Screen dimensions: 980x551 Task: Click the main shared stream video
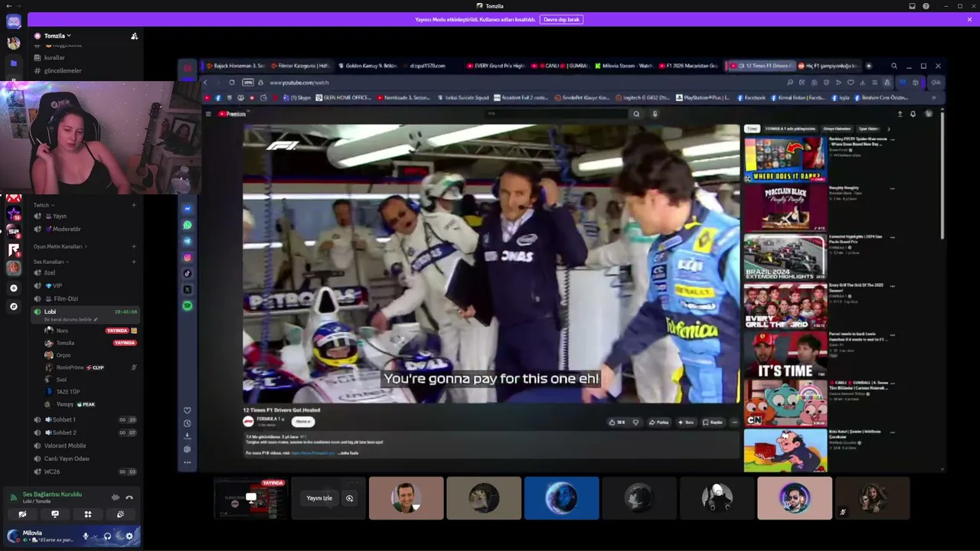[561, 265]
